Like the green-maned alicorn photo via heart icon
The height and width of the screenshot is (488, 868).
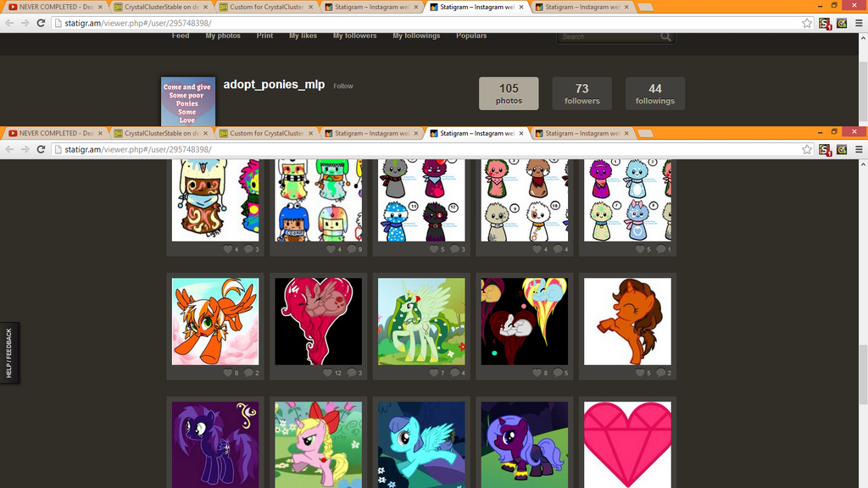click(x=434, y=373)
